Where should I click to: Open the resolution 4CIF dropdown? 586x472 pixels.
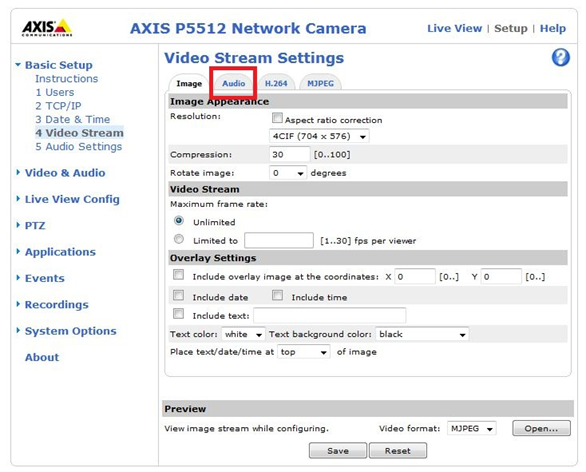point(319,136)
